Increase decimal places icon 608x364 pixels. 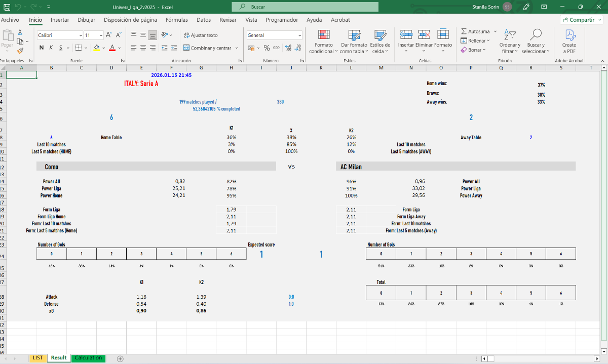coord(288,48)
